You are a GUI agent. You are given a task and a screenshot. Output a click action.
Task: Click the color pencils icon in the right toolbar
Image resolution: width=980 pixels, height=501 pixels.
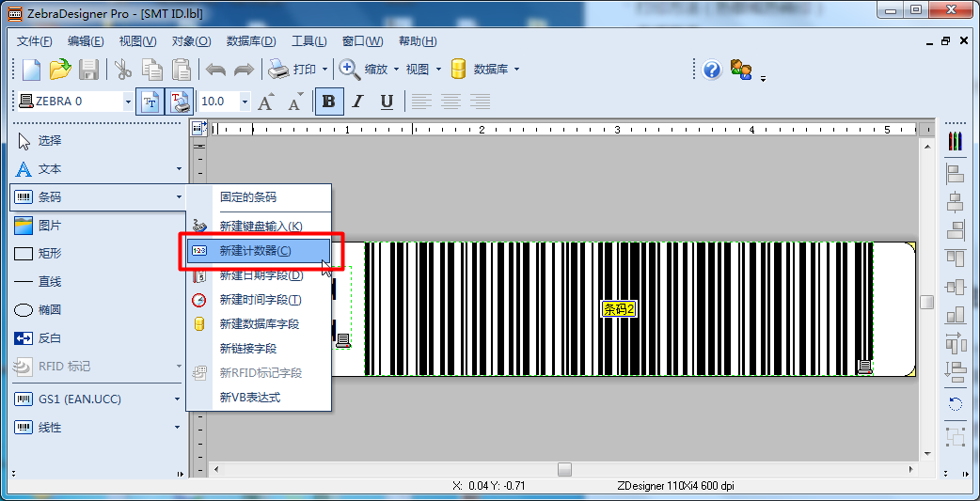pyautogui.click(x=956, y=141)
